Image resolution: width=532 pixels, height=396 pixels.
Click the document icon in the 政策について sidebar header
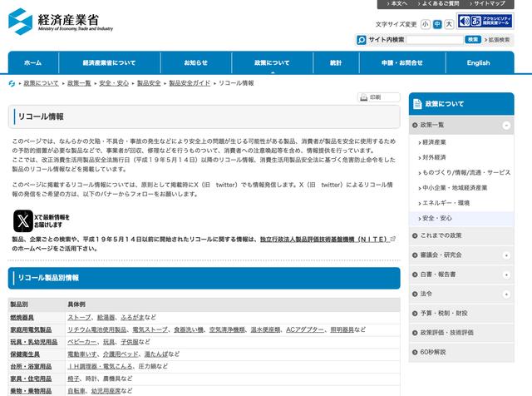point(417,104)
